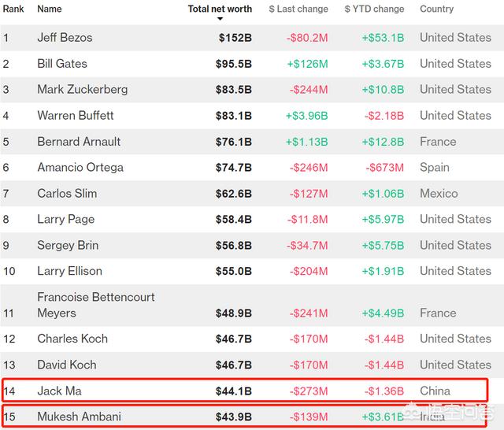
Task: Click the Country column header
Action: (436, 9)
